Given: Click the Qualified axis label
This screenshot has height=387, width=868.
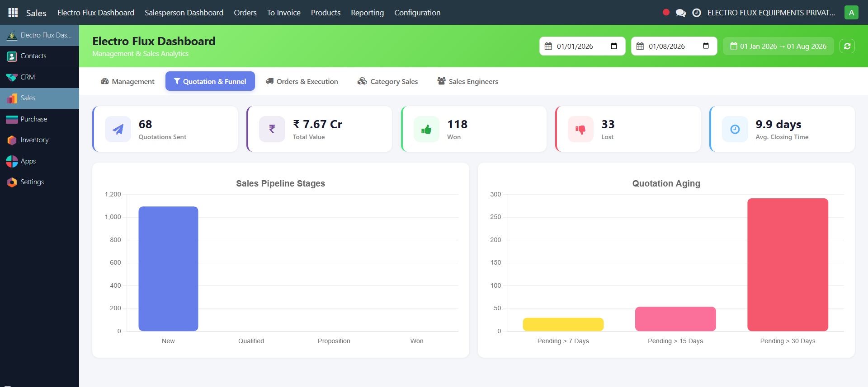Looking at the screenshot, I should 251,341.
